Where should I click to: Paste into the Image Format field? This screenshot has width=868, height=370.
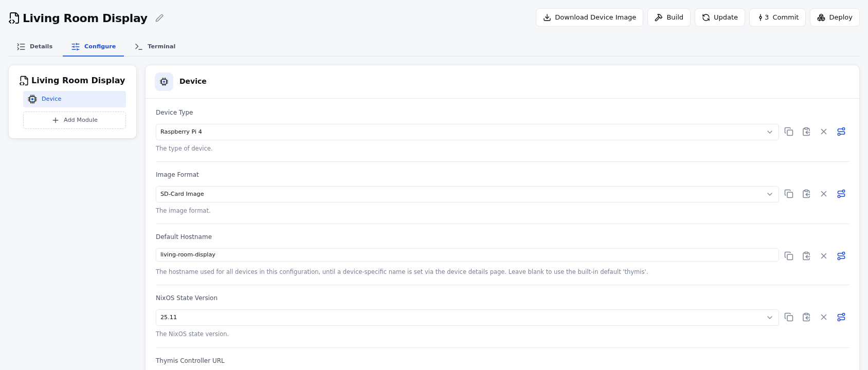point(806,194)
